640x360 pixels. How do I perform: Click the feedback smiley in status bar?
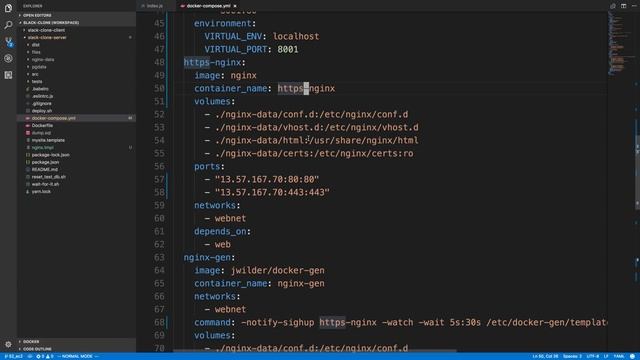click(632, 356)
